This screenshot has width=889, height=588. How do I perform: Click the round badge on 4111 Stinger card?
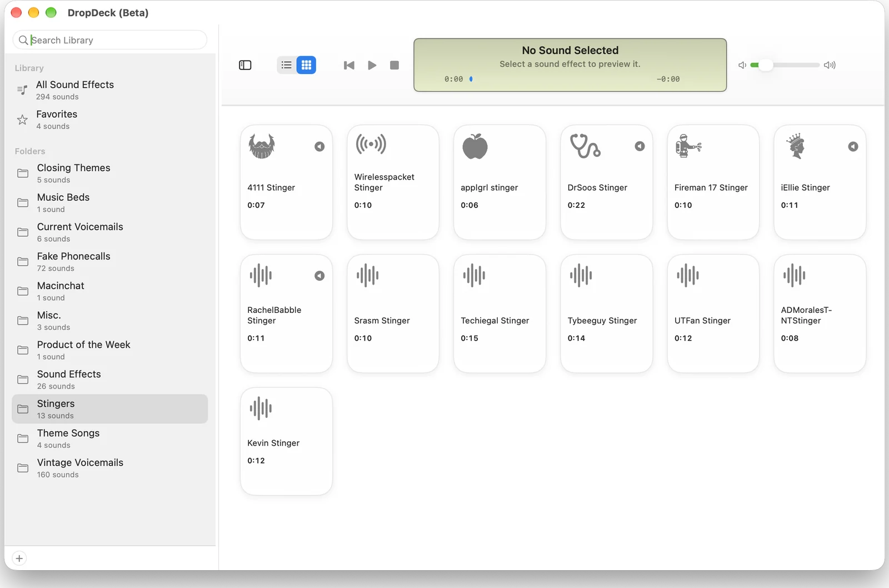[319, 147]
